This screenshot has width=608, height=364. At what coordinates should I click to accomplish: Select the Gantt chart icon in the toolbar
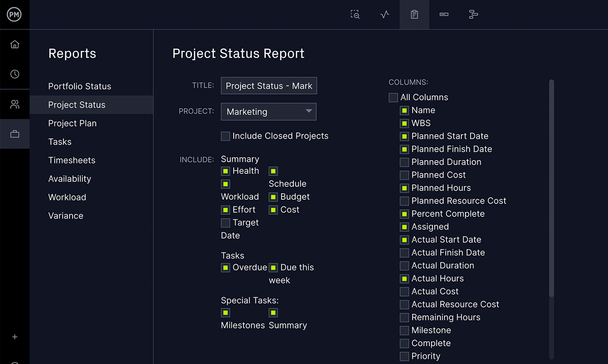click(x=473, y=14)
